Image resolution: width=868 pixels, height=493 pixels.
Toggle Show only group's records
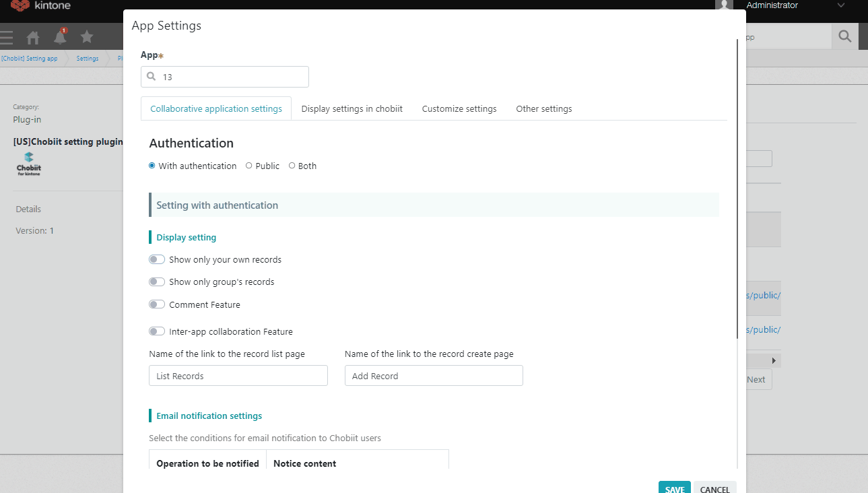point(157,282)
